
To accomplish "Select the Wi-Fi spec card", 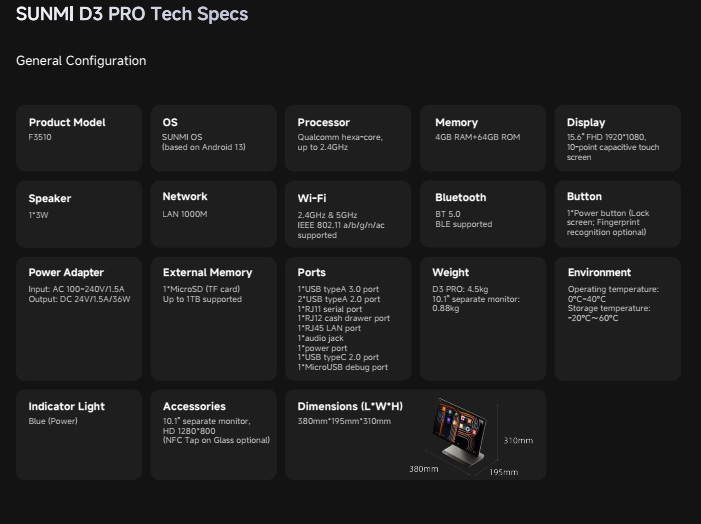I will click(x=347, y=214).
